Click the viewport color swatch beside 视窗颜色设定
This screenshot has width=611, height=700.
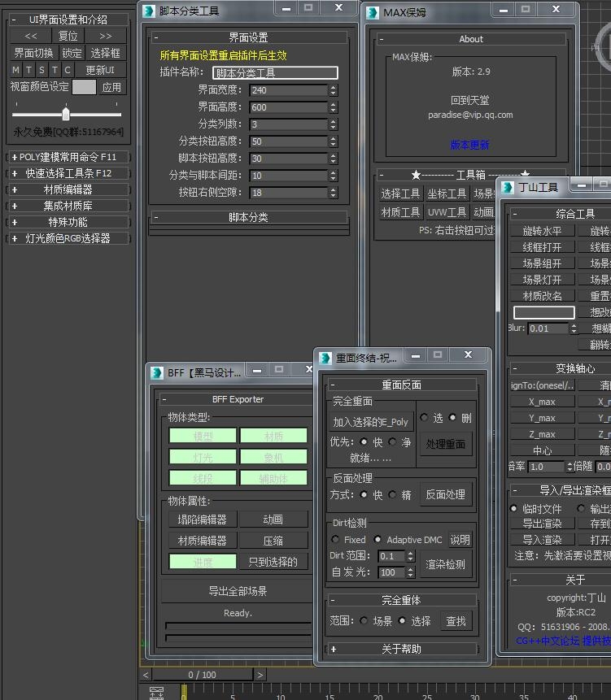click(x=84, y=87)
